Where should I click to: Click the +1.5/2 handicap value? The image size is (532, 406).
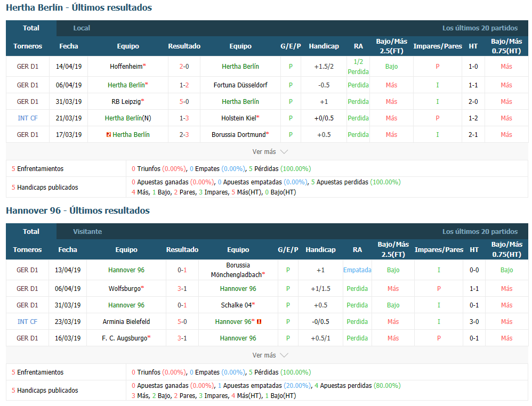coord(324,67)
